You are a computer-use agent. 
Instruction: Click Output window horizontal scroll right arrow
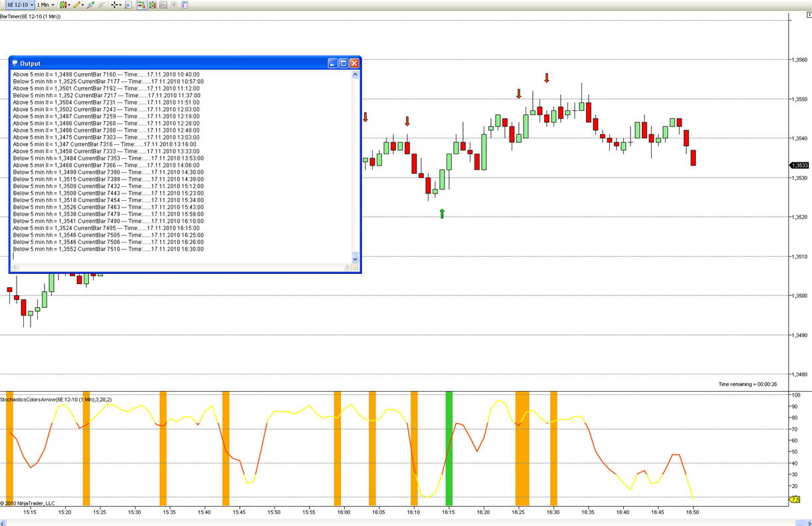pos(347,267)
